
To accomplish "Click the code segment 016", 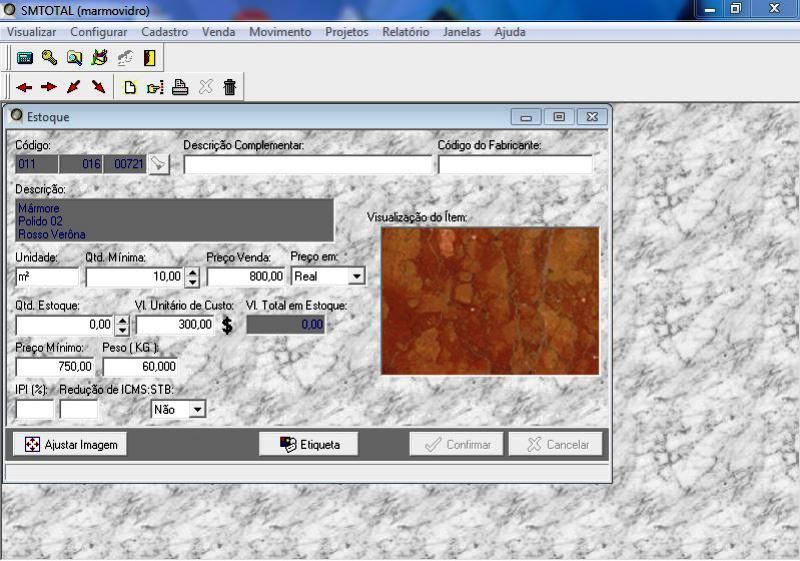I will pos(81,164).
